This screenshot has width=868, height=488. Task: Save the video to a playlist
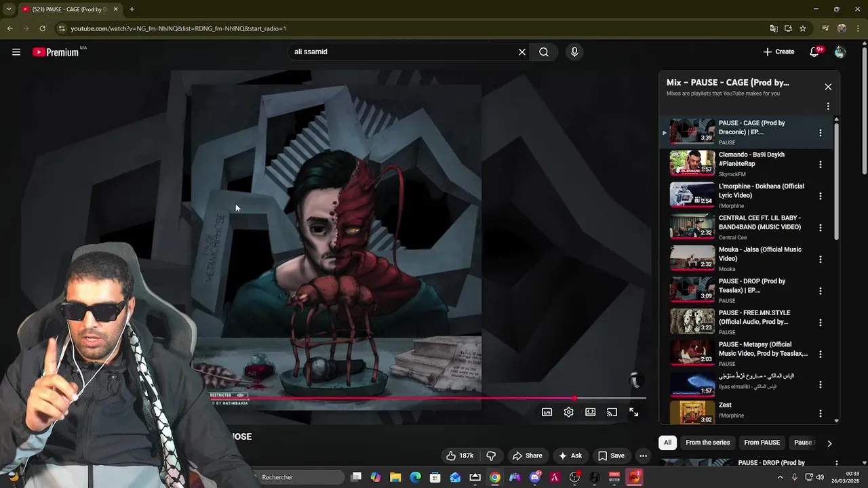coord(611,455)
